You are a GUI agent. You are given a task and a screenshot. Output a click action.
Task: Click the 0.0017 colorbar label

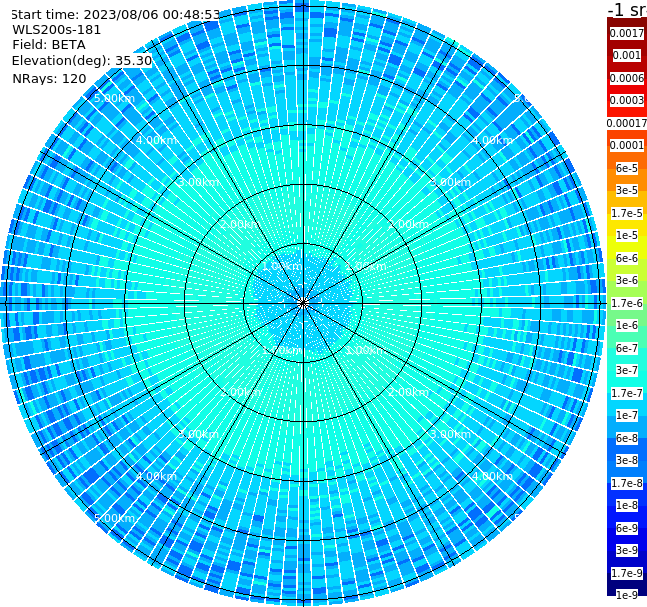point(627,33)
